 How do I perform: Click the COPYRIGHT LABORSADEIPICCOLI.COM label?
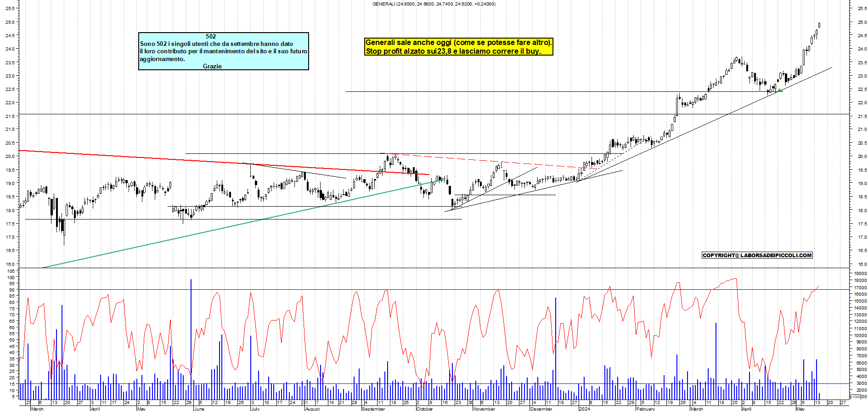coord(757,255)
